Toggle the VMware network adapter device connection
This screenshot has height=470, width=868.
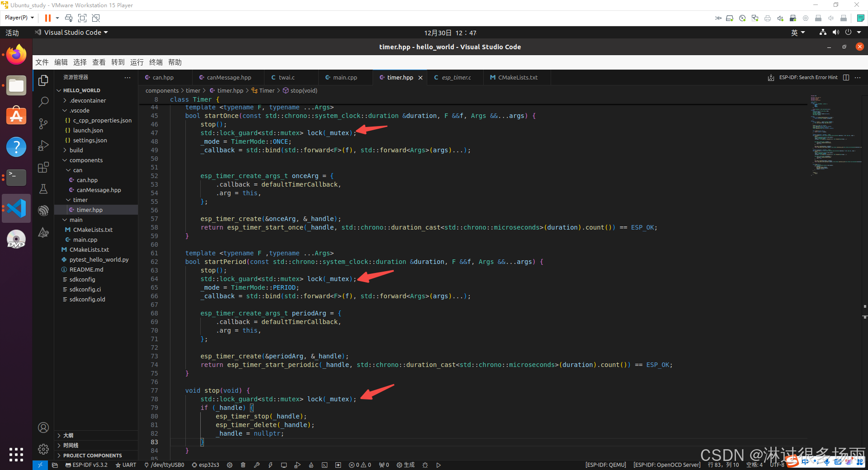pos(755,18)
